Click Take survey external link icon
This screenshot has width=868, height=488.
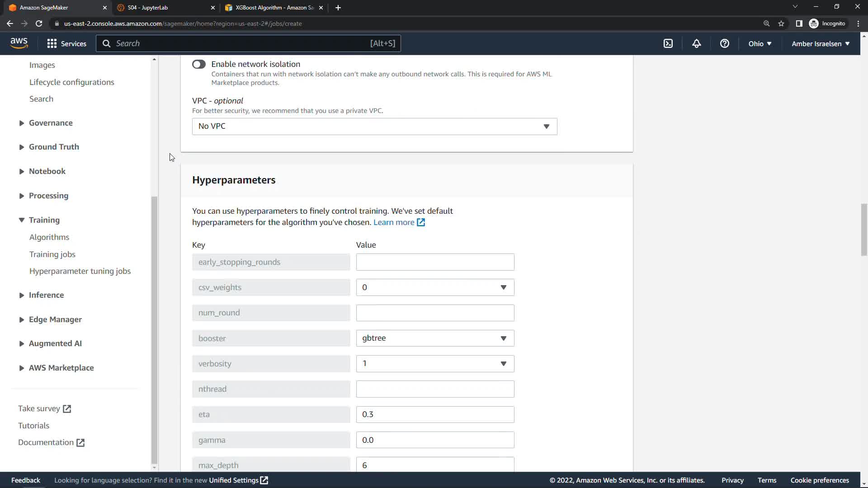point(67,408)
